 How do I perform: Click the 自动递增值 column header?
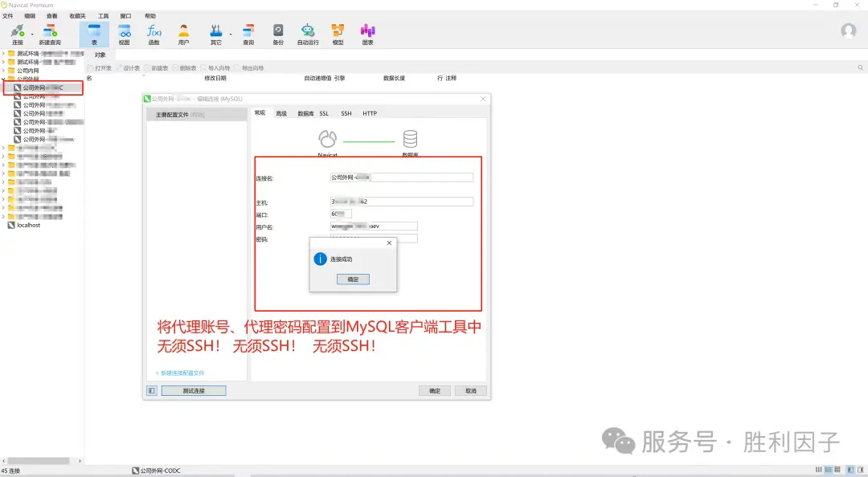[x=317, y=78]
